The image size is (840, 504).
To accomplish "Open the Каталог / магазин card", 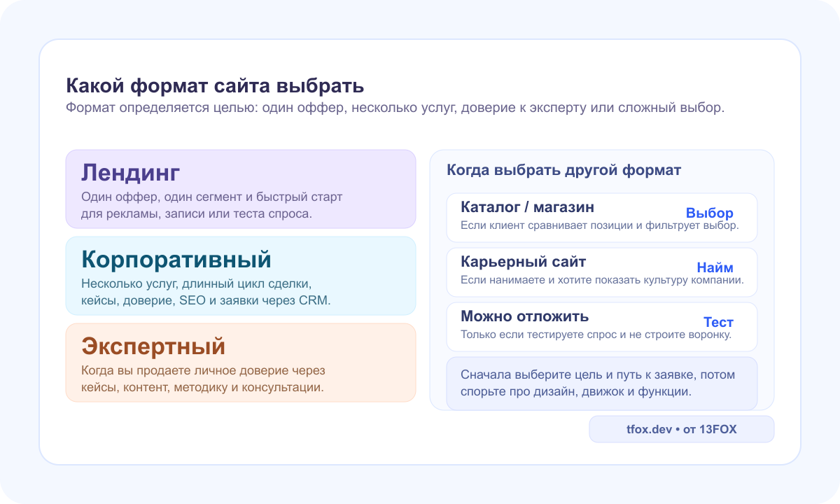I will click(x=602, y=217).
